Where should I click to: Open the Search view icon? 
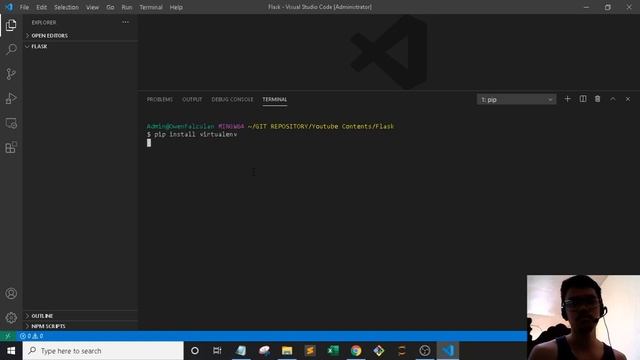pos(11,49)
